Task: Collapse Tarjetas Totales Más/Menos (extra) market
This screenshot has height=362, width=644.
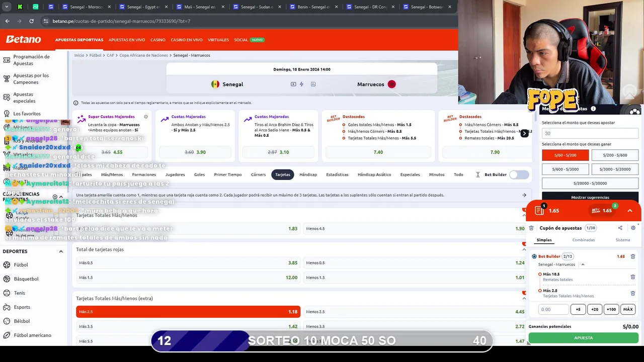Action: [x=524, y=298]
